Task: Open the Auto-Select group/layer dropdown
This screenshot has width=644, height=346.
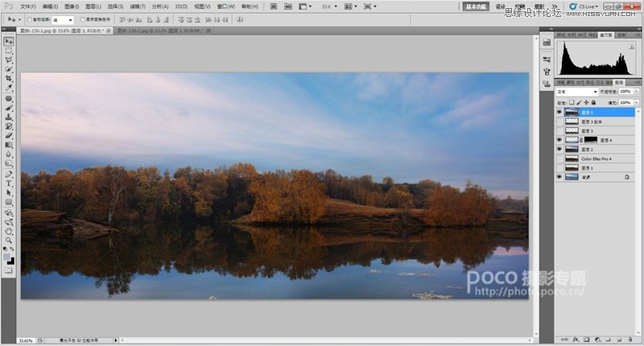Action: coord(63,19)
